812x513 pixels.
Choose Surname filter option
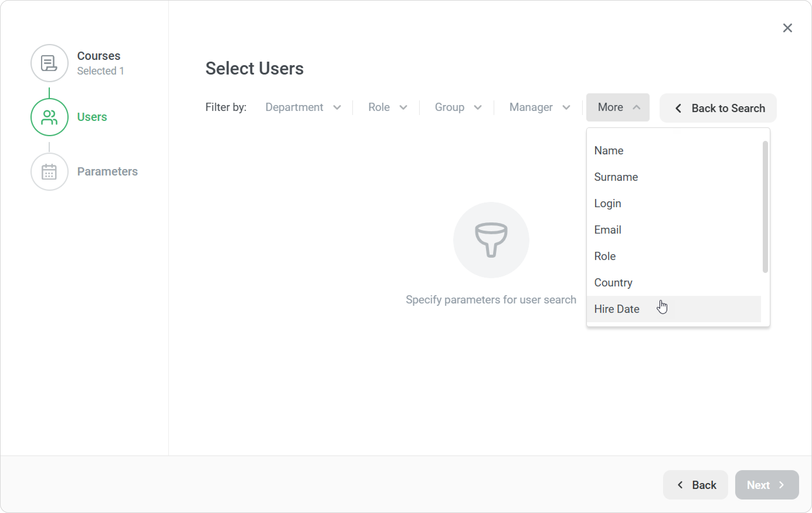[616, 177]
